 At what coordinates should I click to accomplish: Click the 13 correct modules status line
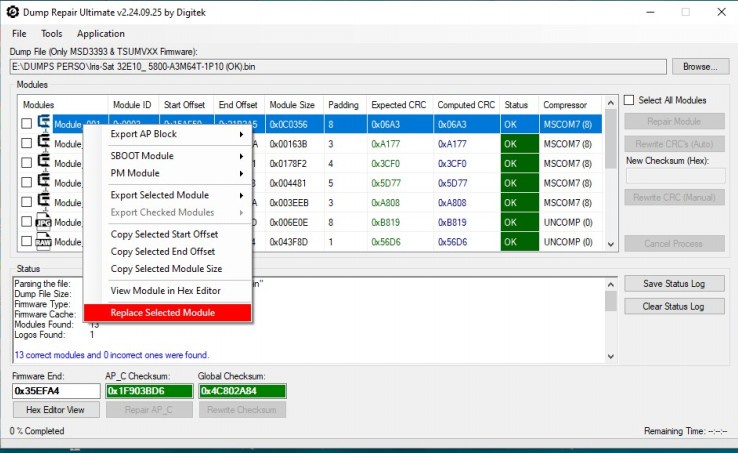pos(112,355)
